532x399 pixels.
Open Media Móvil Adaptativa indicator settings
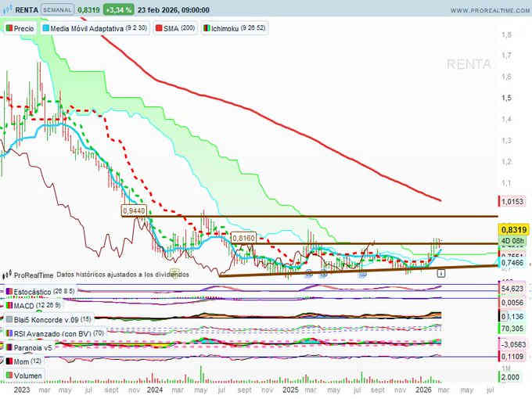tap(98, 27)
